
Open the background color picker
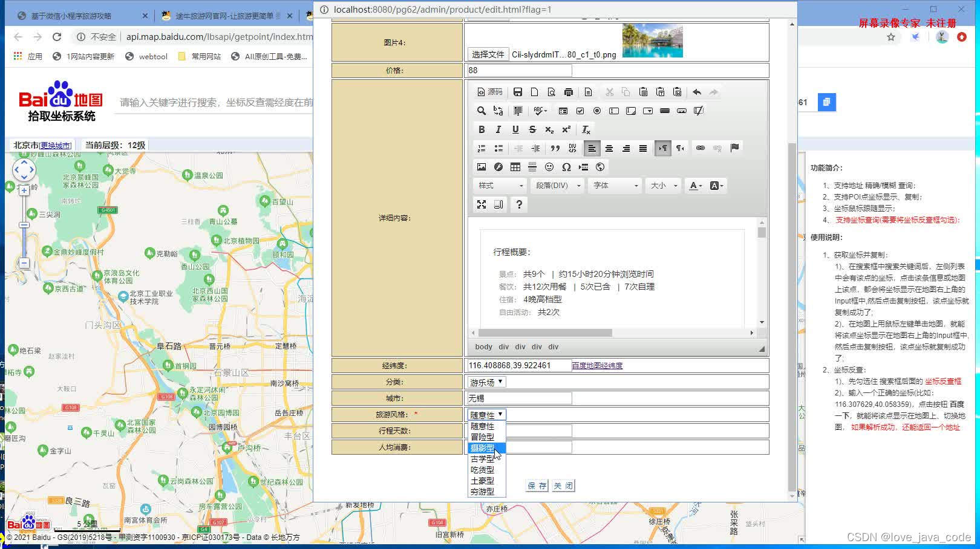pyautogui.click(x=716, y=186)
